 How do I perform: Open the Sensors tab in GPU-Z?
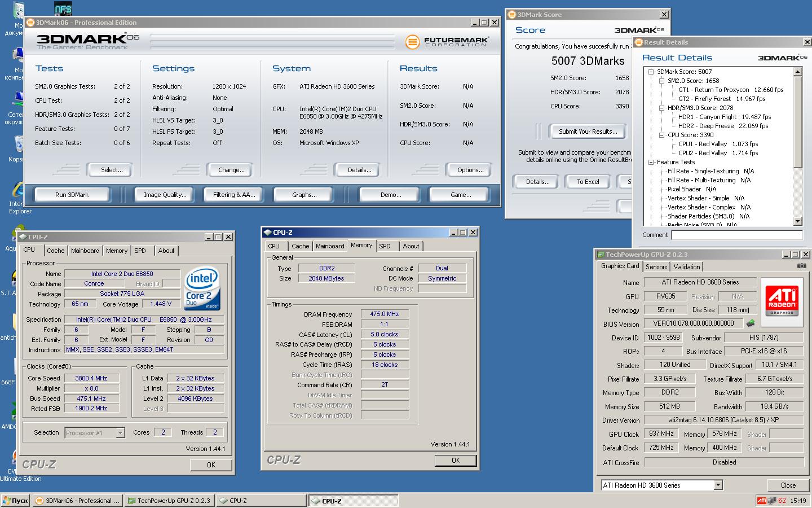click(x=656, y=267)
